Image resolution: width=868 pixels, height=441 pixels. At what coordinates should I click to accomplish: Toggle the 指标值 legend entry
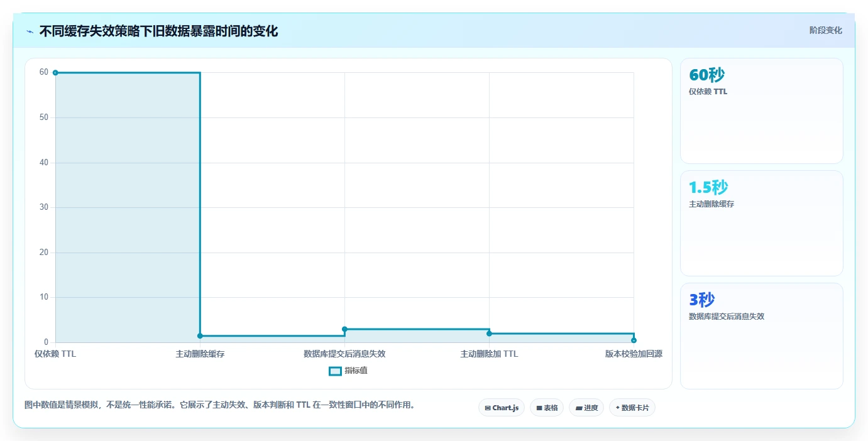[348, 371]
